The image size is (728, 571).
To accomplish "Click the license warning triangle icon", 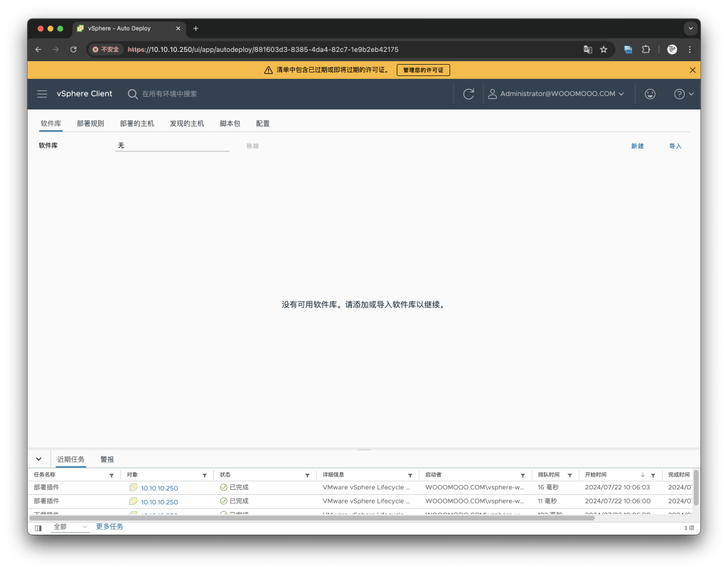I will pyautogui.click(x=268, y=70).
